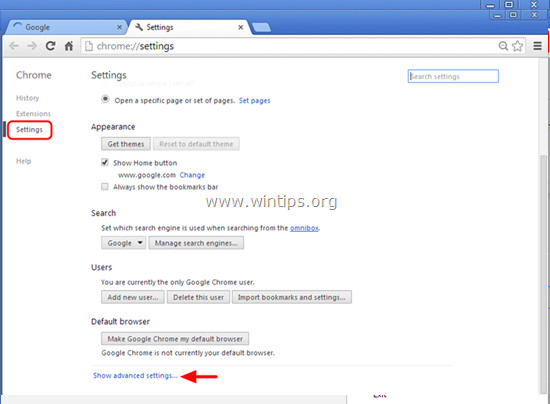This screenshot has width=550, height=404.
Task: Reload the current page
Action: click(x=51, y=46)
